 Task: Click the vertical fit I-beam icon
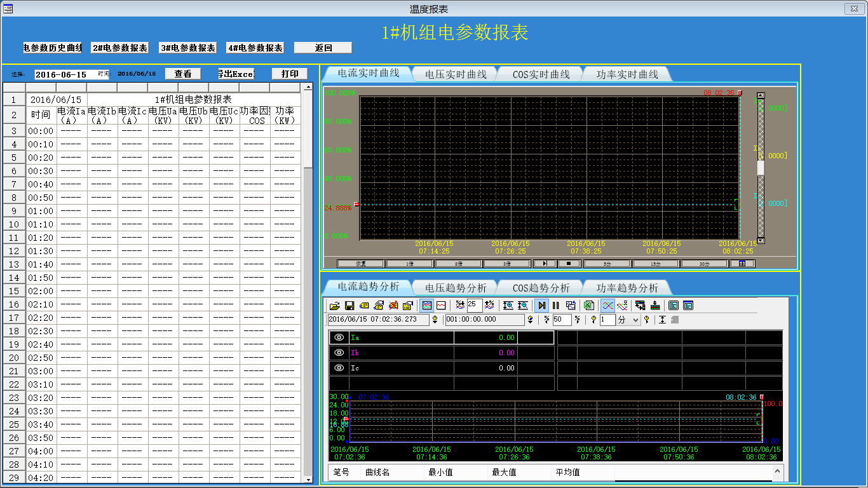click(x=662, y=320)
